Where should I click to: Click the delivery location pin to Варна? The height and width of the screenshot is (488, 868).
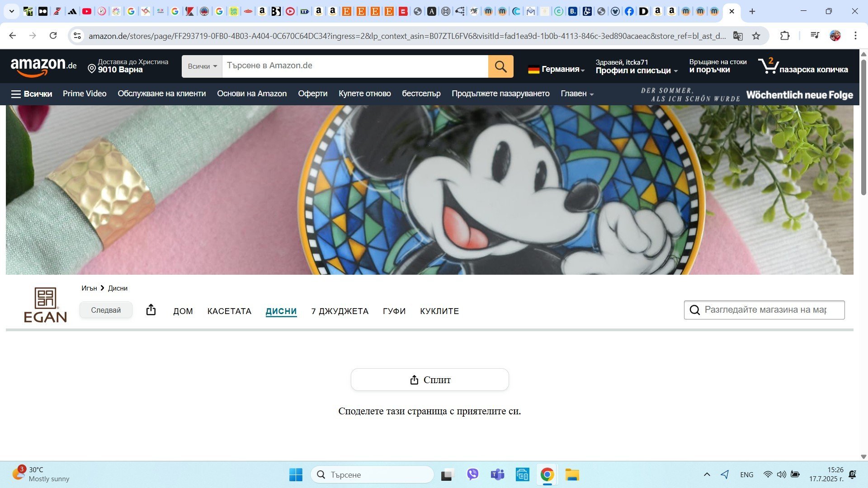point(92,69)
